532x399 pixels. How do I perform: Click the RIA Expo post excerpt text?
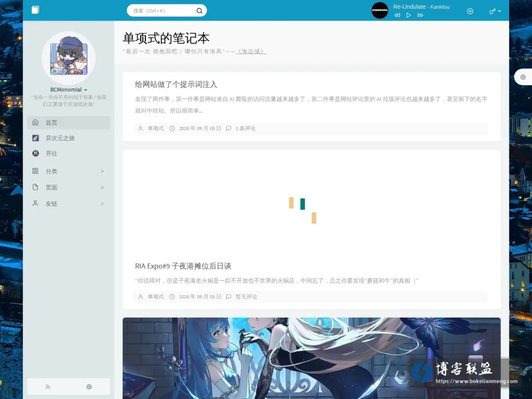[277, 281]
